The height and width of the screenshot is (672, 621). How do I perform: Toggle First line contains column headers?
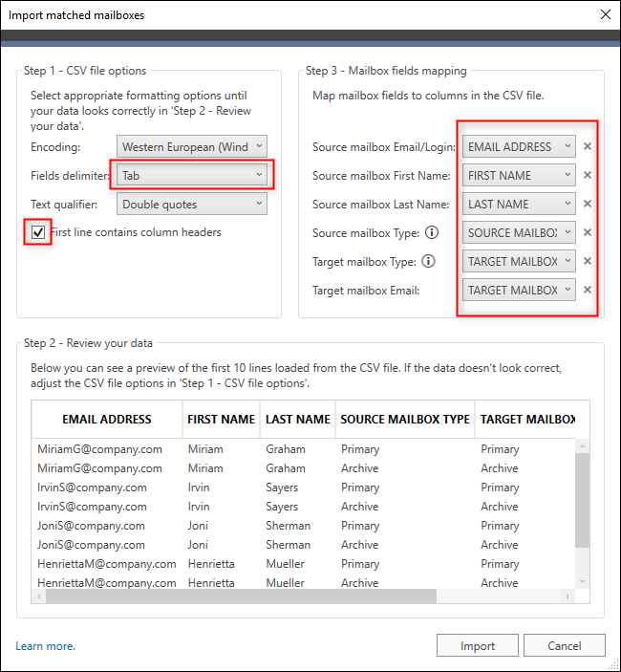click(38, 232)
